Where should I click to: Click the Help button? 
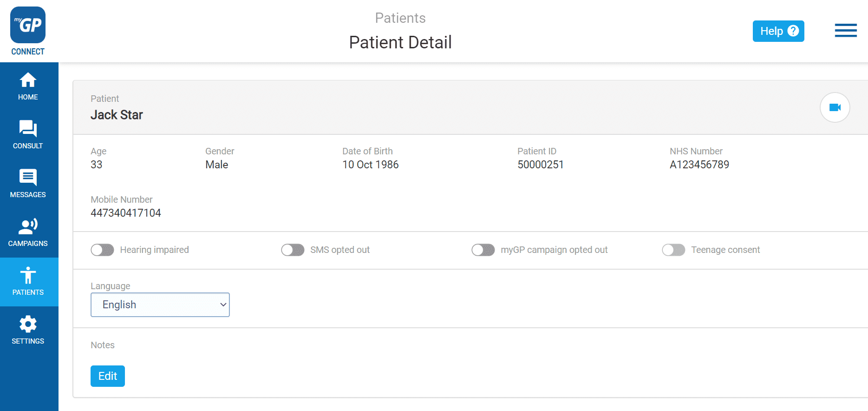778,31
